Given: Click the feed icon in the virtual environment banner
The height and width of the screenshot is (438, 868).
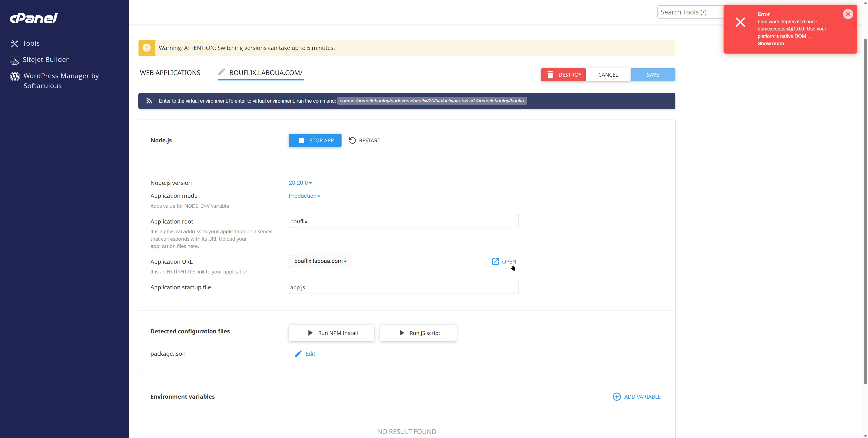Looking at the screenshot, I should (149, 101).
